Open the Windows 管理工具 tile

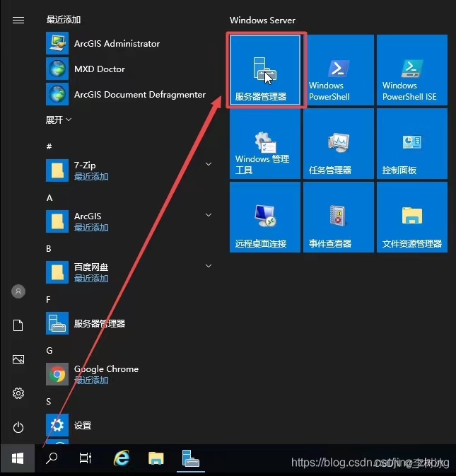point(265,144)
